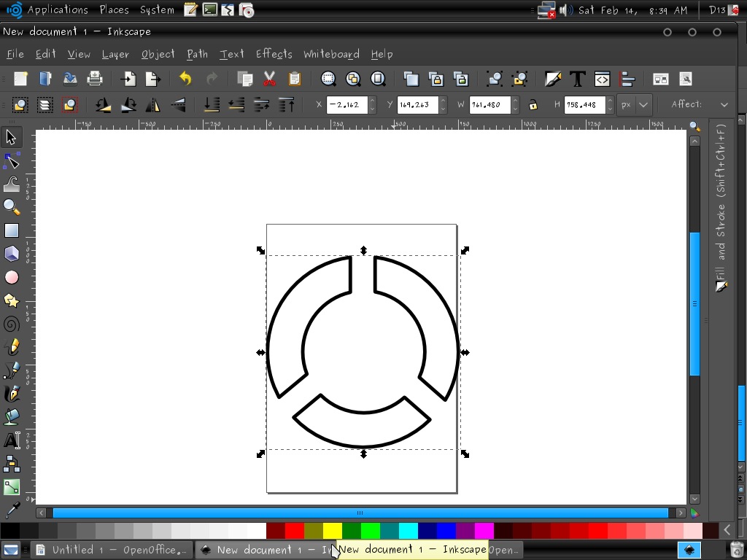Viewport: 747px width, 560px height.
Task: Select the Calligraphy tool
Action: 10,393
